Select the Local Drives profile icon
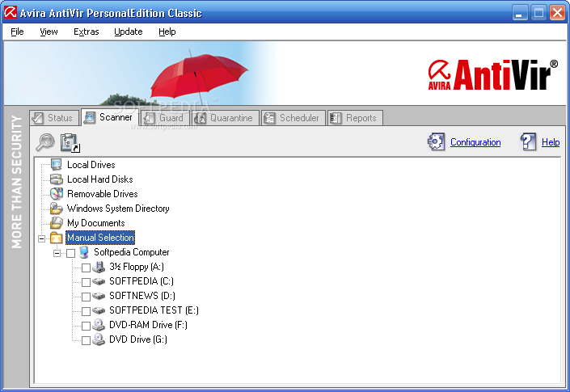Image resolution: width=570 pixels, height=392 pixels. click(56, 165)
